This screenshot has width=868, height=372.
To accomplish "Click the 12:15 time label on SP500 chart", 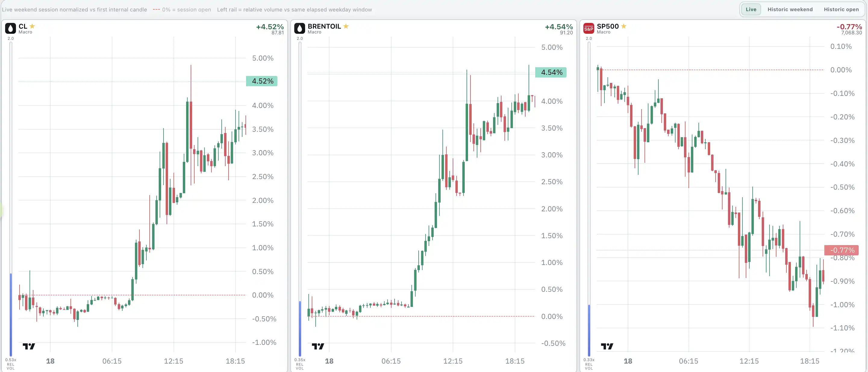I will click(749, 361).
